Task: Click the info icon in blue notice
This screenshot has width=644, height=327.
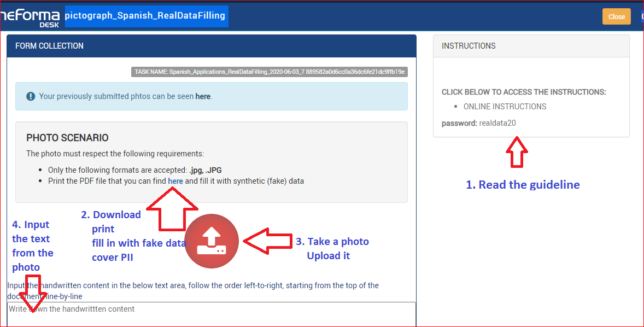Action: coord(31,96)
